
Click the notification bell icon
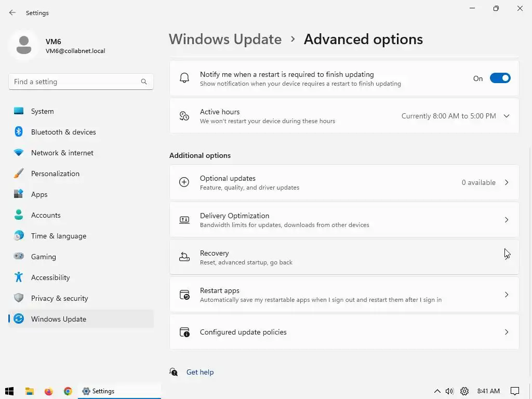click(184, 78)
